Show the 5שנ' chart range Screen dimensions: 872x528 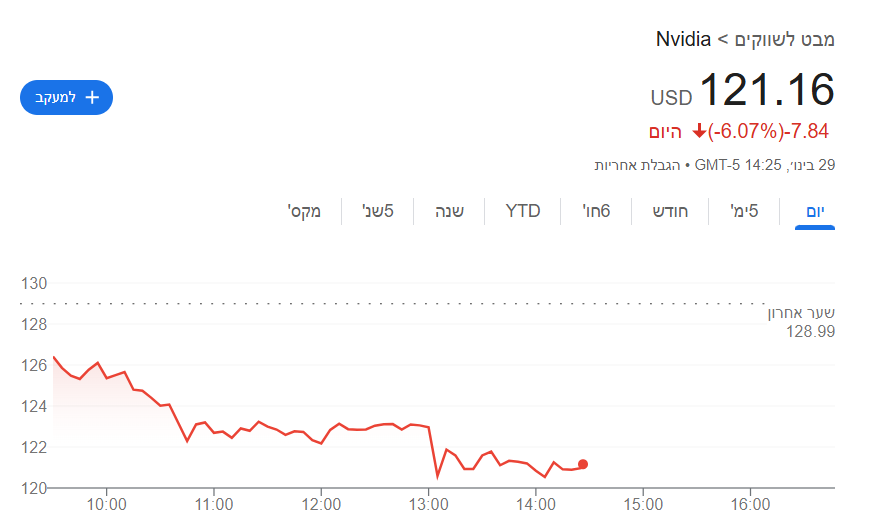pyautogui.click(x=376, y=211)
